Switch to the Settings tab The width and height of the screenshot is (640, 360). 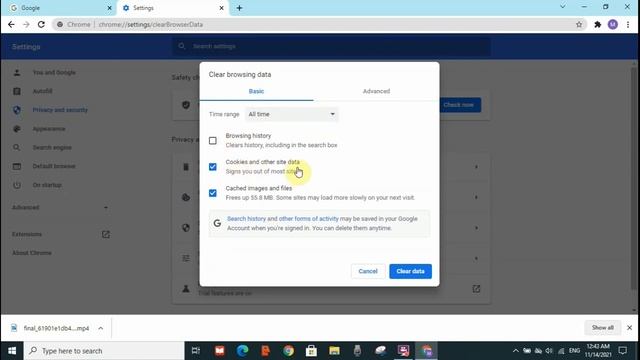[x=173, y=8]
